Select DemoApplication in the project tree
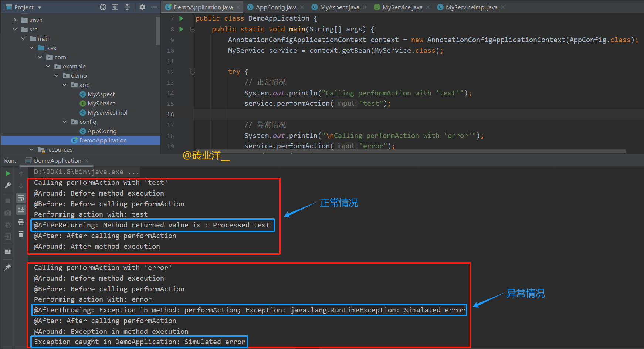This screenshot has height=349, width=644. click(x=103, y=140)
